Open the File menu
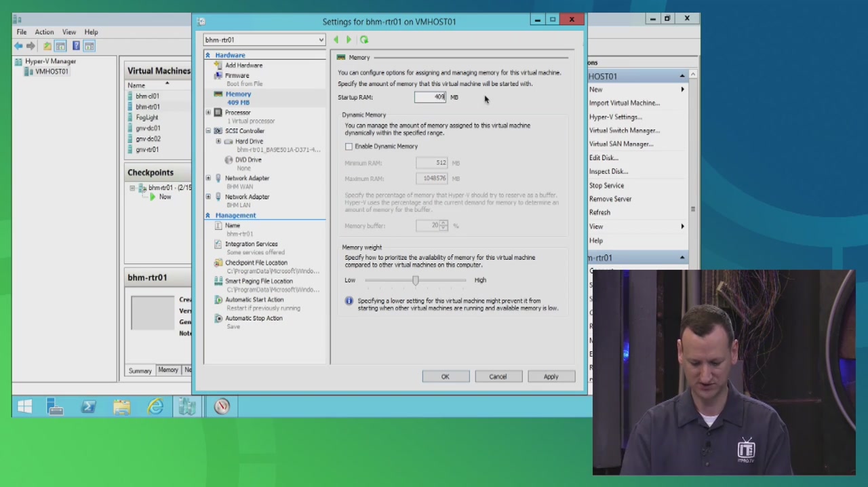 tap(22, 32)
